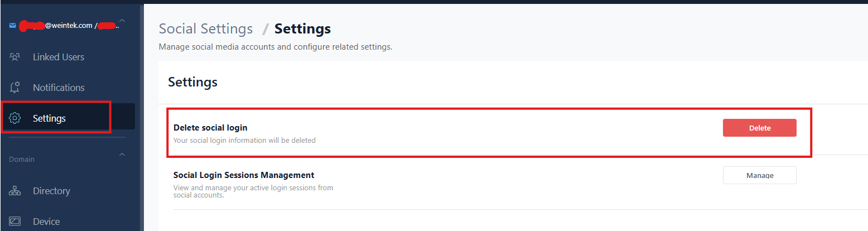868x231 pixels.
Task: Click the Notifications bell icon
Action: (15, 88)
